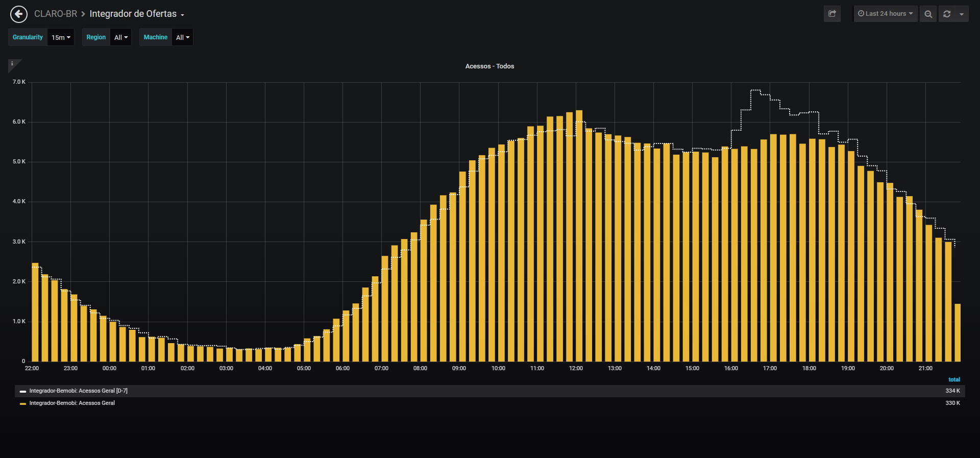Viewport: 980px width, 458px height.
Task: Click the Machine variable label
Action: click(x=156, y=37)
